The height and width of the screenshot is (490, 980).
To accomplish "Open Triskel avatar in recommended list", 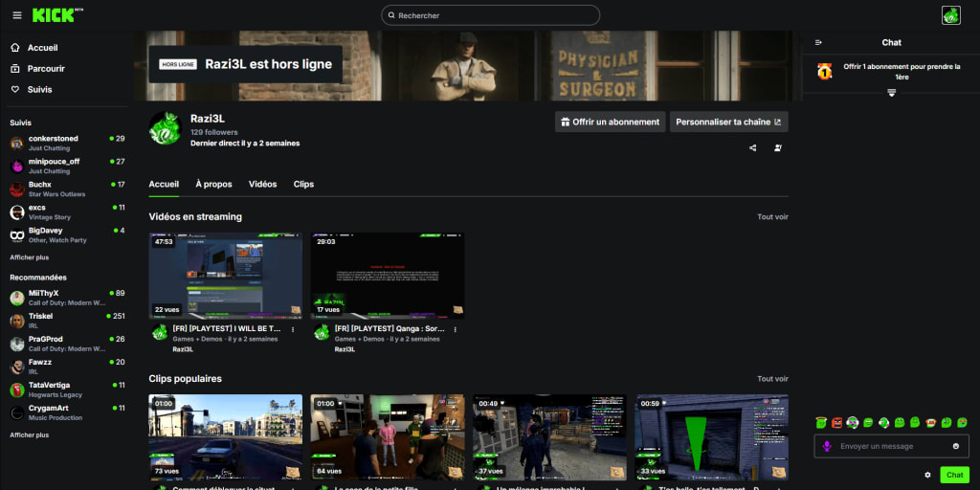I will tap(17, 322).
